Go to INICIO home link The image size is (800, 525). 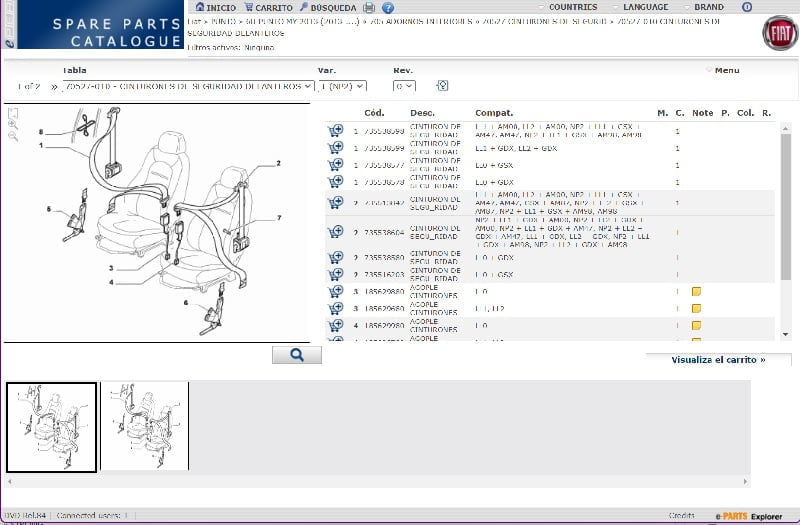[215, 7]
